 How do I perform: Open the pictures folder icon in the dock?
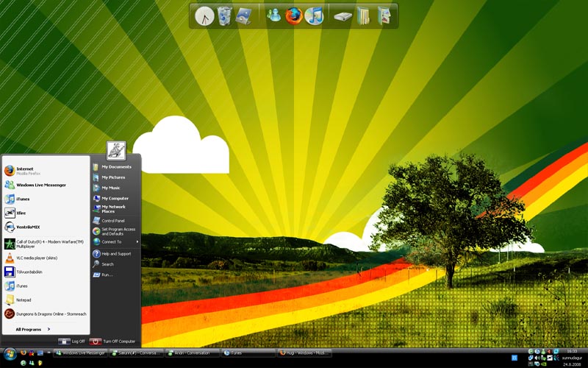[x=384, y=16]
